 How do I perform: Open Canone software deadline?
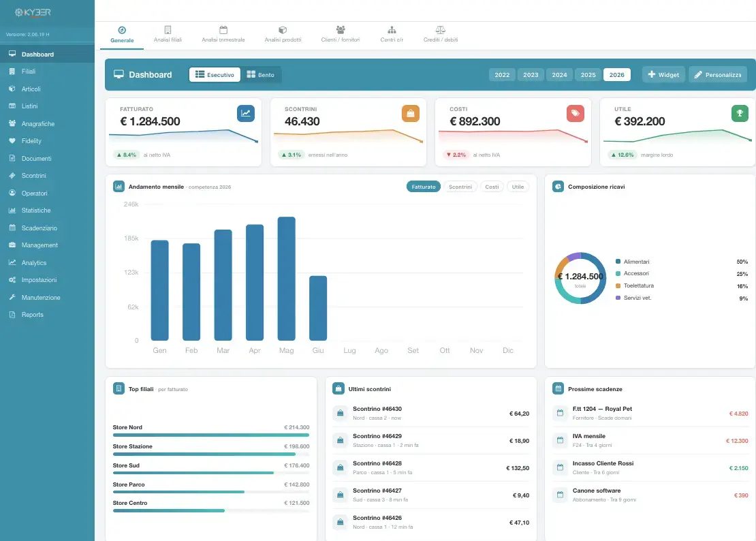(650, 495)
